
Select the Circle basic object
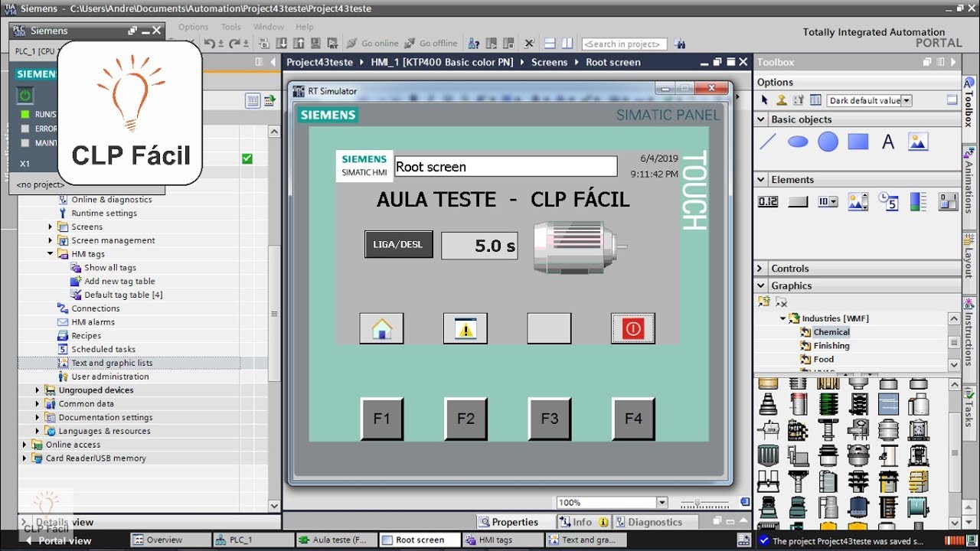tap(828, 142)
